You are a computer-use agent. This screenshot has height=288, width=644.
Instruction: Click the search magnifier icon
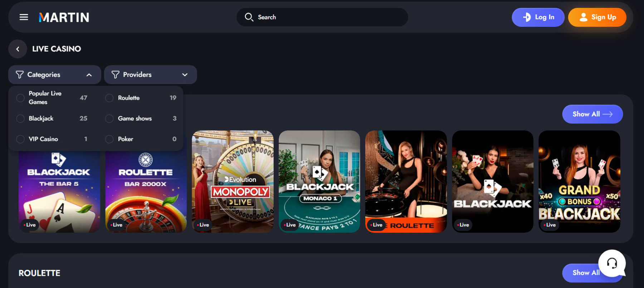point(249,17)
